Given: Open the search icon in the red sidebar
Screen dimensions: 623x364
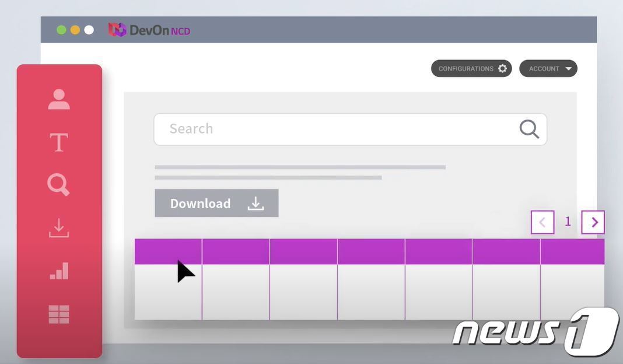Looking at the screenshot, I should pos(58,184).
